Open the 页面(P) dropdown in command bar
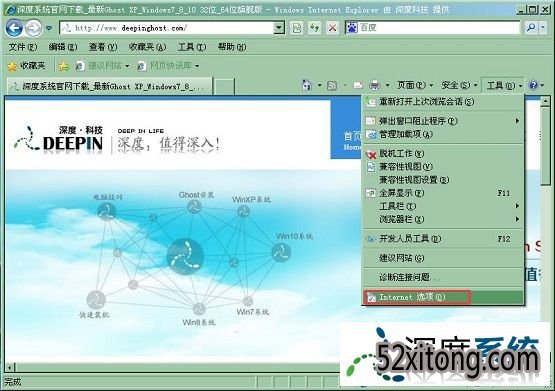Image resolution: width=555 pixels, height=391 pixels. (x=414, y=85)
